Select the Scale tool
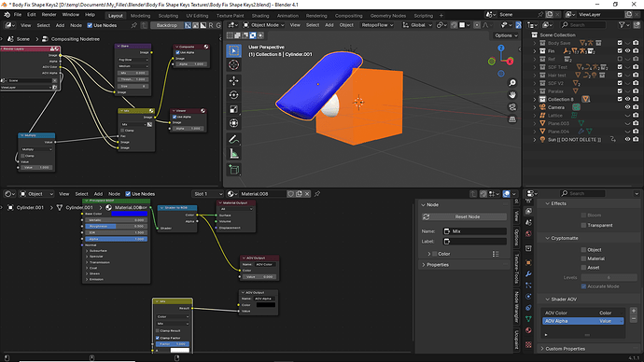This screenshot has width=644, height=362. click(233, 109)
